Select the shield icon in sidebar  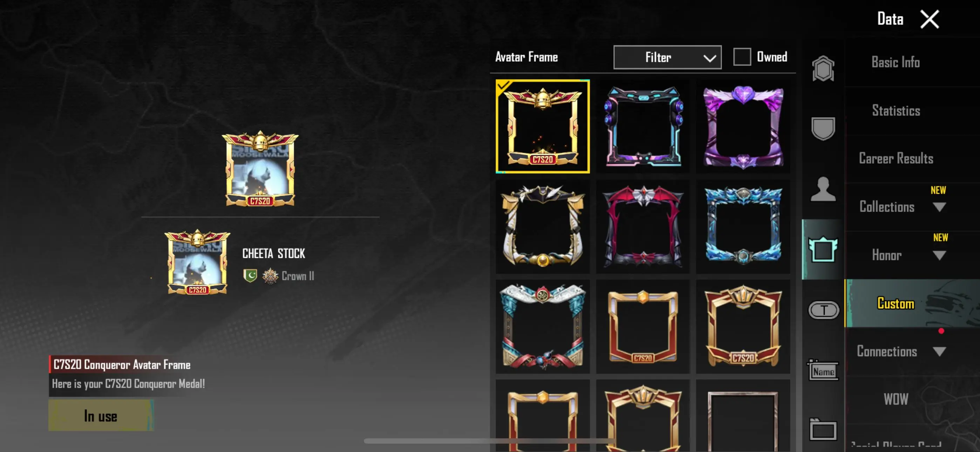coord(823,129)
